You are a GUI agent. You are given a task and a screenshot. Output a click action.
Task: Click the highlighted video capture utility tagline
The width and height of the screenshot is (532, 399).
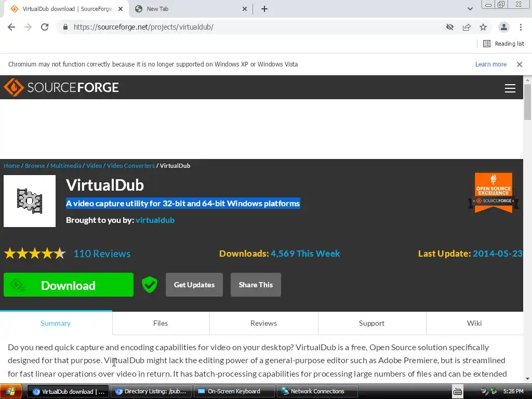point(183,204)
